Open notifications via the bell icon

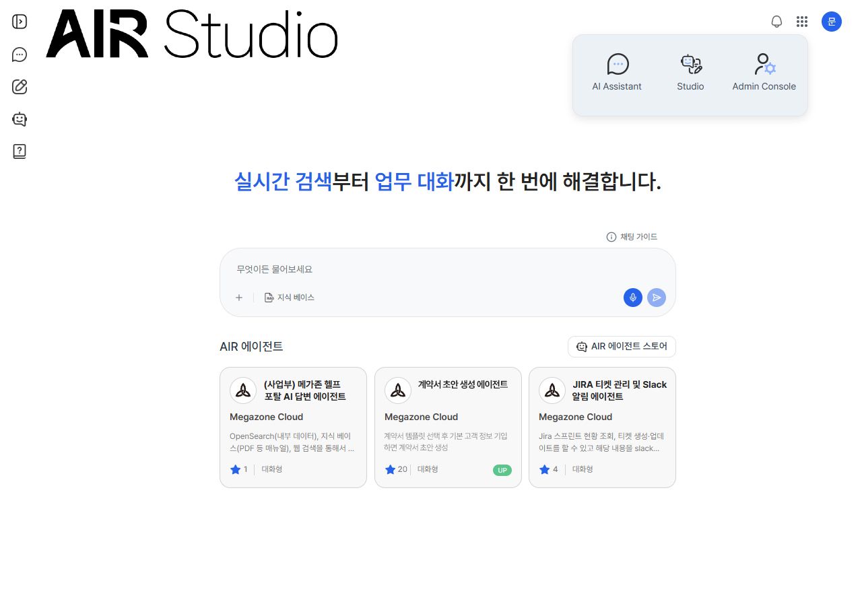pos(776,21)
